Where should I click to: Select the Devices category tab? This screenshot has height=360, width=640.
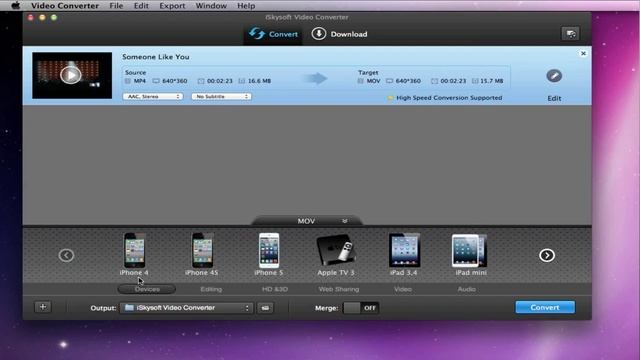pyautogui.click(x=147, y=289)
